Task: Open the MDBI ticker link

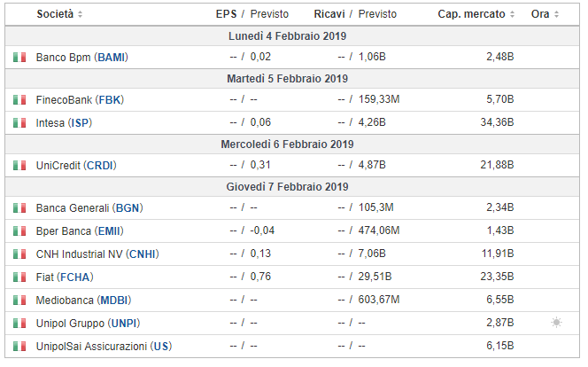Action: [x=114, y=301]
